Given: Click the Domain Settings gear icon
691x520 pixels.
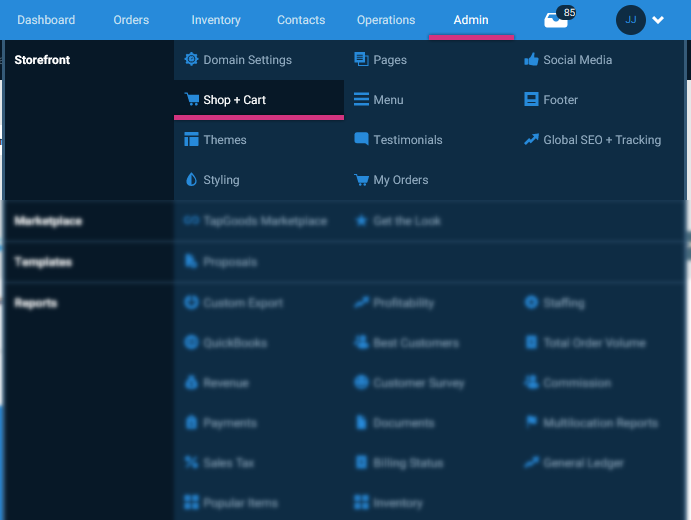Looking at the screenshot, I should click(191, 59).
